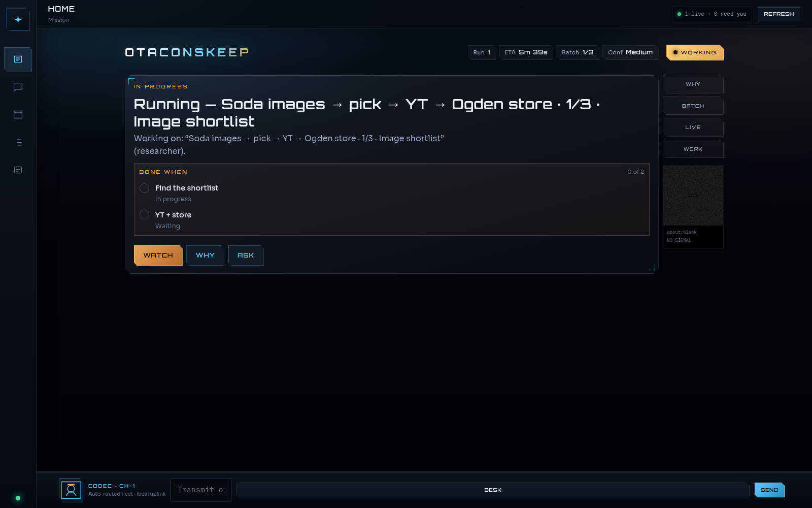Click the Conf Medium chip
Image resolution: width=812 pixels, height=508 pixels.
[x=630, y=52]
